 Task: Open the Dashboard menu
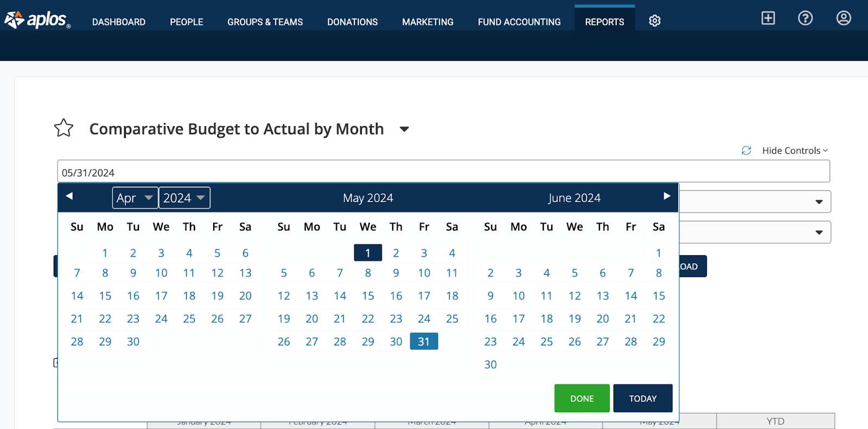pos(119,22)
